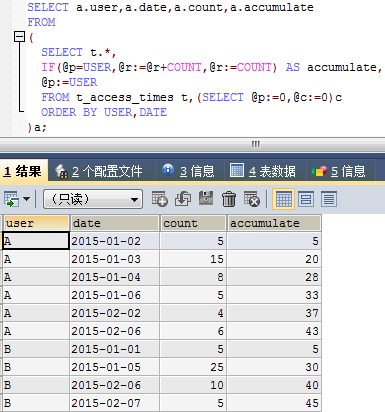This screenshot has width=385, height=412.
Task: Click the export result grid icon
Action: 11,199
